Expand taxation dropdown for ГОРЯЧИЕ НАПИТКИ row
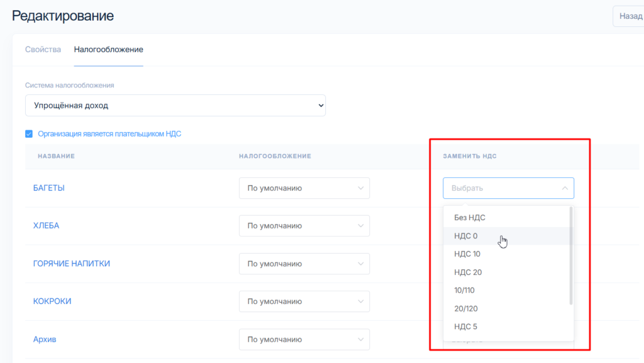Screen dimensions: 644x363 304,264
